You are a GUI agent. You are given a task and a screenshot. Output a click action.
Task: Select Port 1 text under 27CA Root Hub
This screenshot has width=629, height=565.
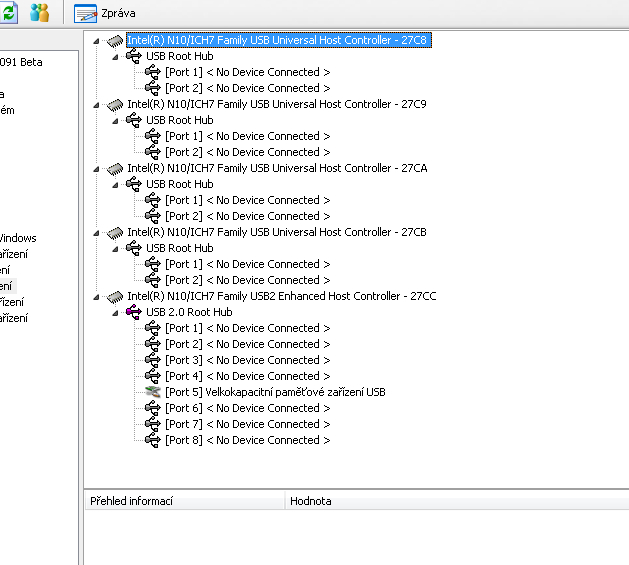point(248,200)
